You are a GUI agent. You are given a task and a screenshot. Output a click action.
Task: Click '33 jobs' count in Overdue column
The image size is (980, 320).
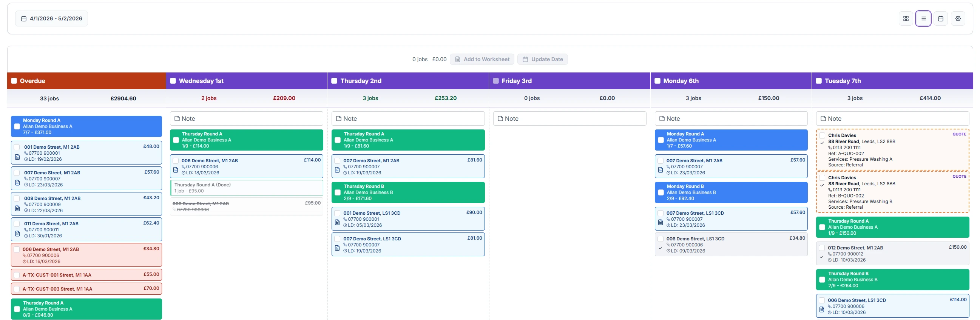[x=49, y=98]
